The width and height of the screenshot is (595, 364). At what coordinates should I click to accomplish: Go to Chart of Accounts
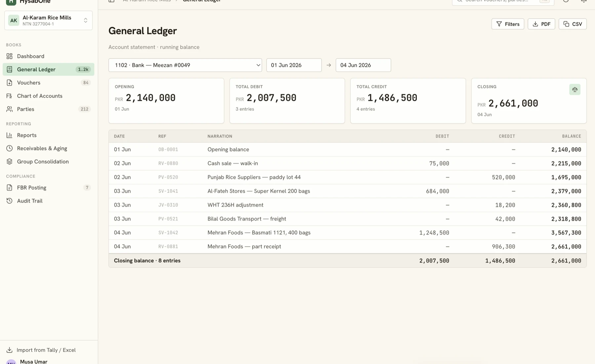[48, 96]
